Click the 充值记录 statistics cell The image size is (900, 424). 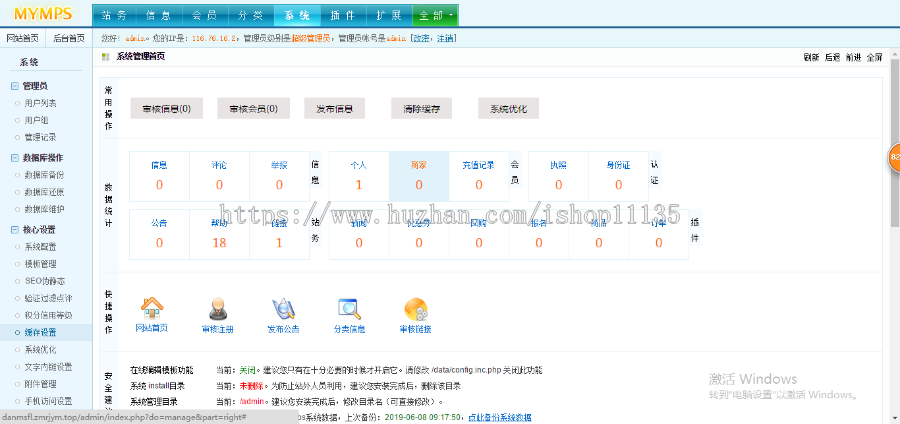coord(479,176)
